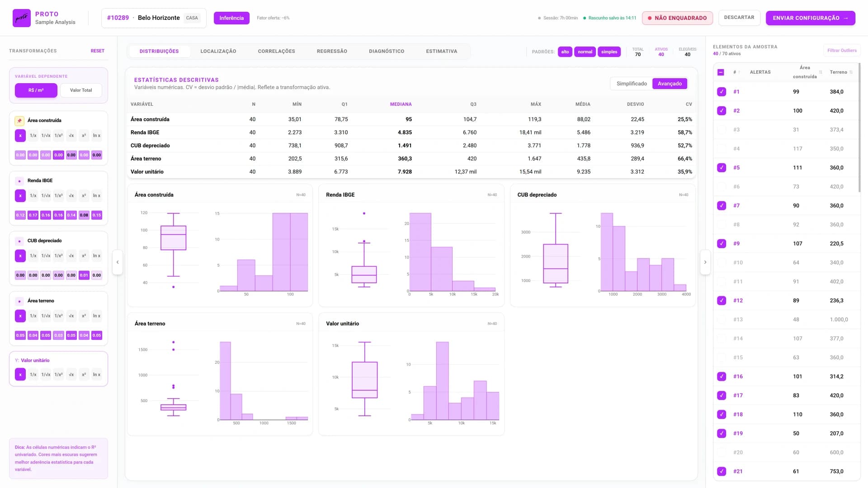868x488 pixels.
Task: Uncheck sample element #1
Action: (722, 92)
